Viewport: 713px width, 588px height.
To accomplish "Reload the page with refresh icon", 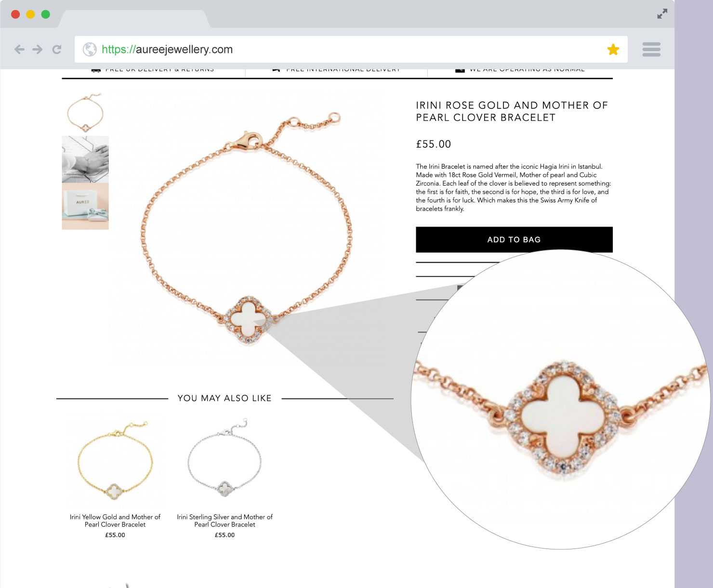I will coord(57,49).
